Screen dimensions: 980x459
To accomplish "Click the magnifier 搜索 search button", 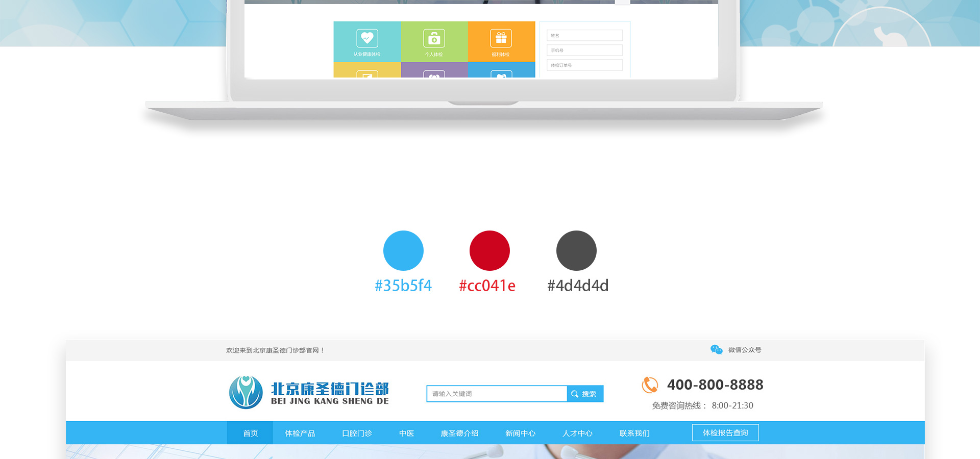I will 585,394.
